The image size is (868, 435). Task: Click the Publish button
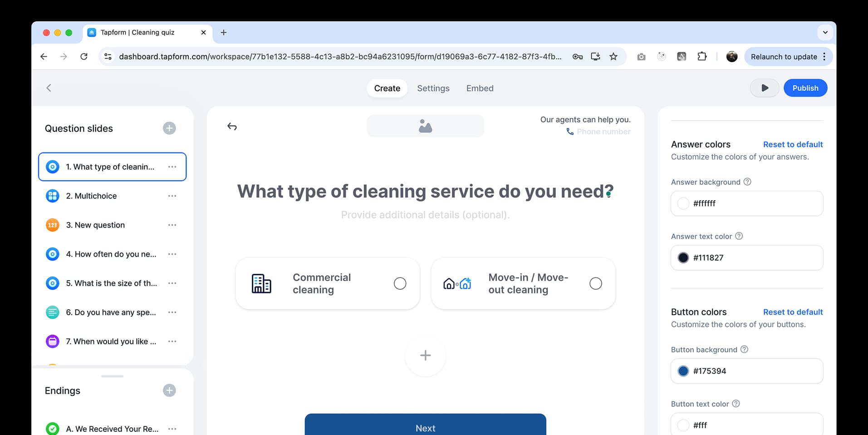pyautogui.click(x=805, y=88)
